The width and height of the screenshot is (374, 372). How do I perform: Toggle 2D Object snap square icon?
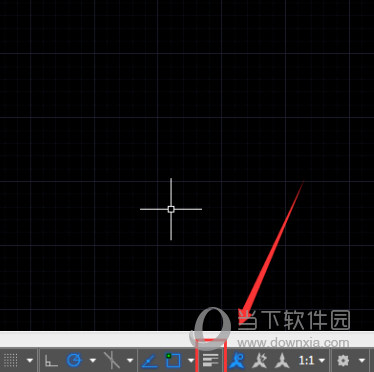tap(173, 360)
